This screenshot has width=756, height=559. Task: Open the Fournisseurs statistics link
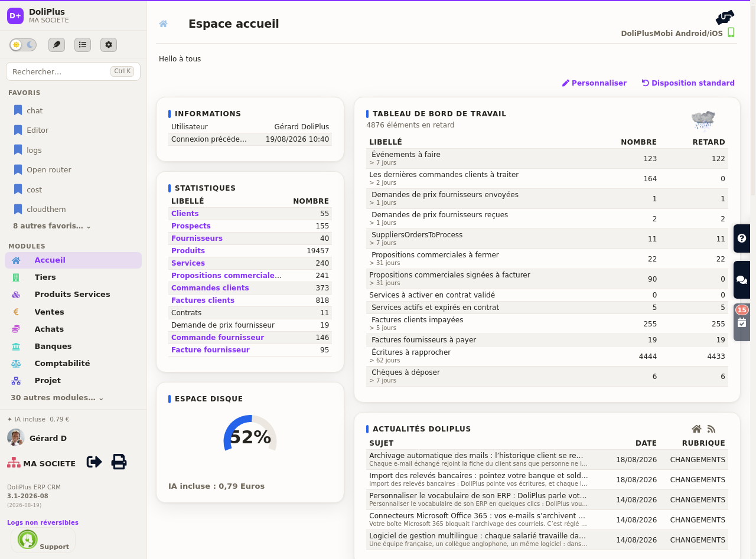[x=197, y=238]
